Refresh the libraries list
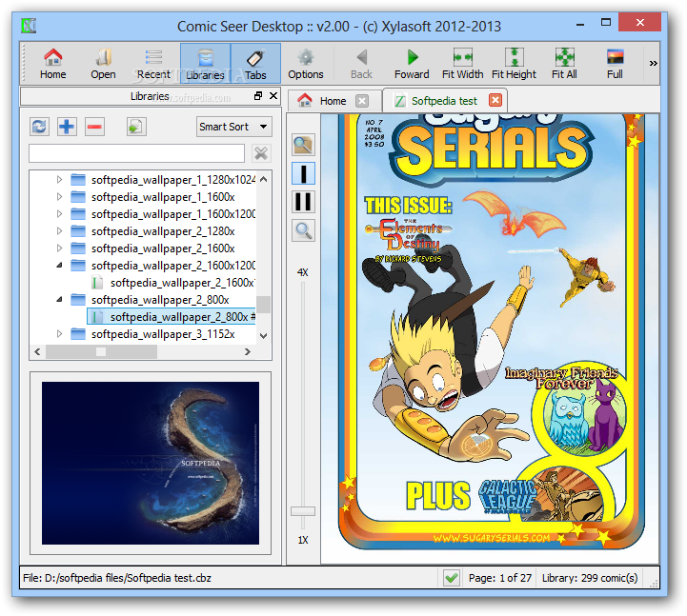Viewport: 687px width, 616px height. point(39,127)
